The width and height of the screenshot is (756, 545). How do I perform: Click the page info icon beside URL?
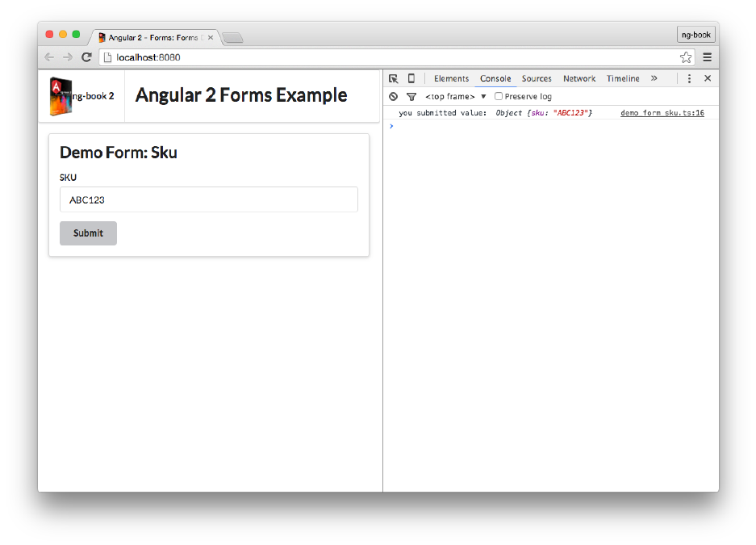(x=107, y=57)
